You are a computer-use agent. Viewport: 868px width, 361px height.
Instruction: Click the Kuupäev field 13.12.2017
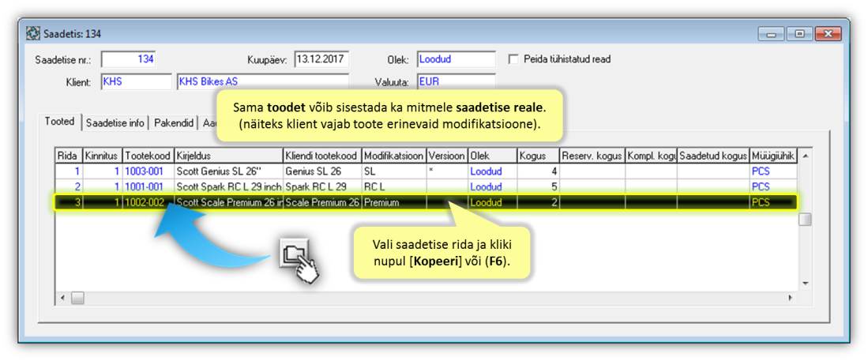coord(321,59)
